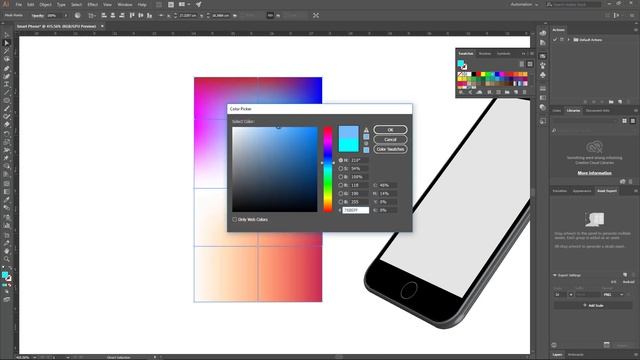Open the workspace dropdown at top right
This screenshot has height=360, width=640.
(524, 4)
